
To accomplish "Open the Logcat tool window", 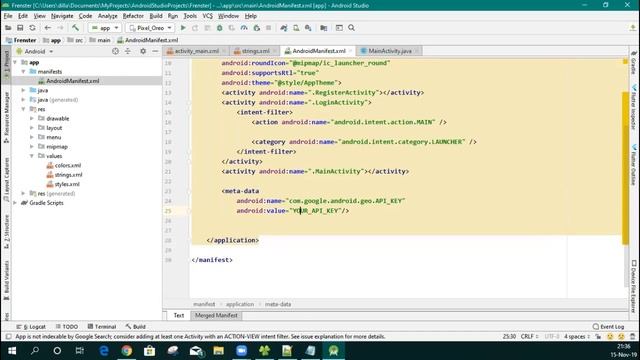I will [x=31, y=327].
